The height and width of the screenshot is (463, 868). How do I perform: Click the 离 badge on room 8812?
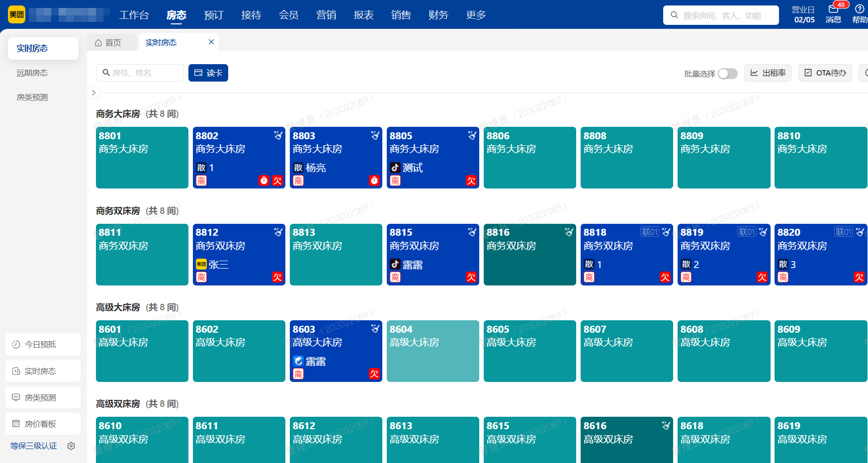[x=201, y=277]
